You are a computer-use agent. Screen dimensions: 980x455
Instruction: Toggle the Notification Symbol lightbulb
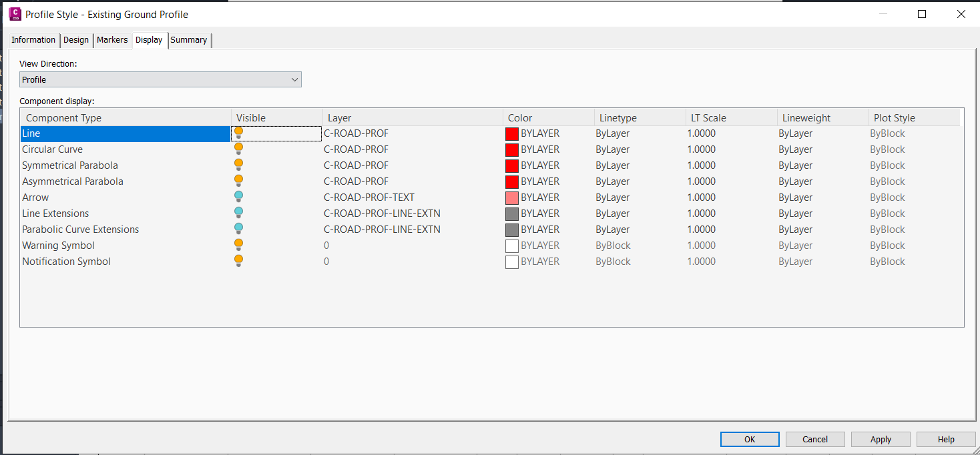pyautogui.click(x=238, y=261)
